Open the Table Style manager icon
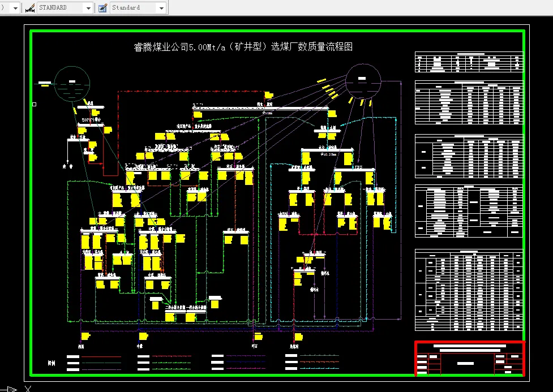The width and height of the screenshot is (553, 392). pos(102,7)
